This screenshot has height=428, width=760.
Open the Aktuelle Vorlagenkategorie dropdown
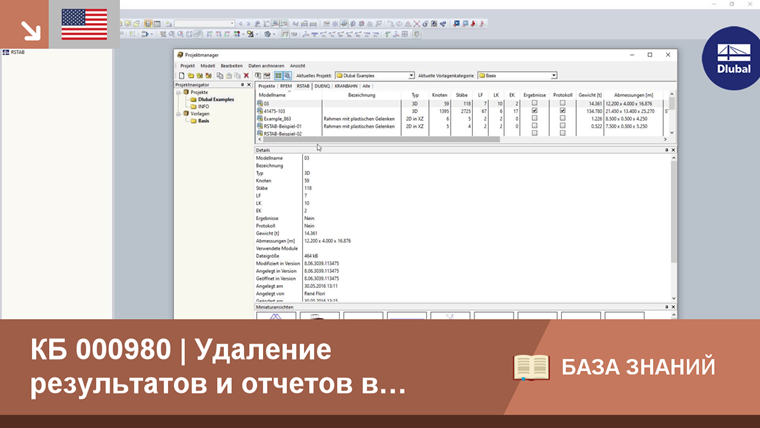pyautogui.click(x=554, y=76)
